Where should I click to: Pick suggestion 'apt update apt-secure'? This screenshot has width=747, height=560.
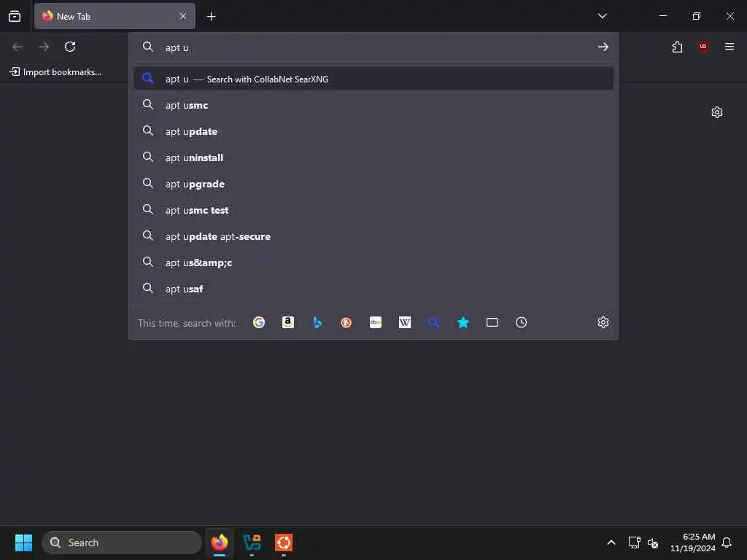(x=373, y=236)
